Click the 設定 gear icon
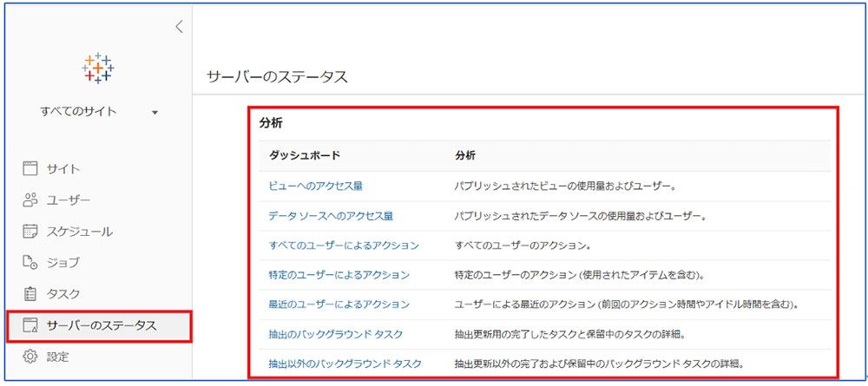This screenshot has height=386, width=868. [x=30, y=357]
